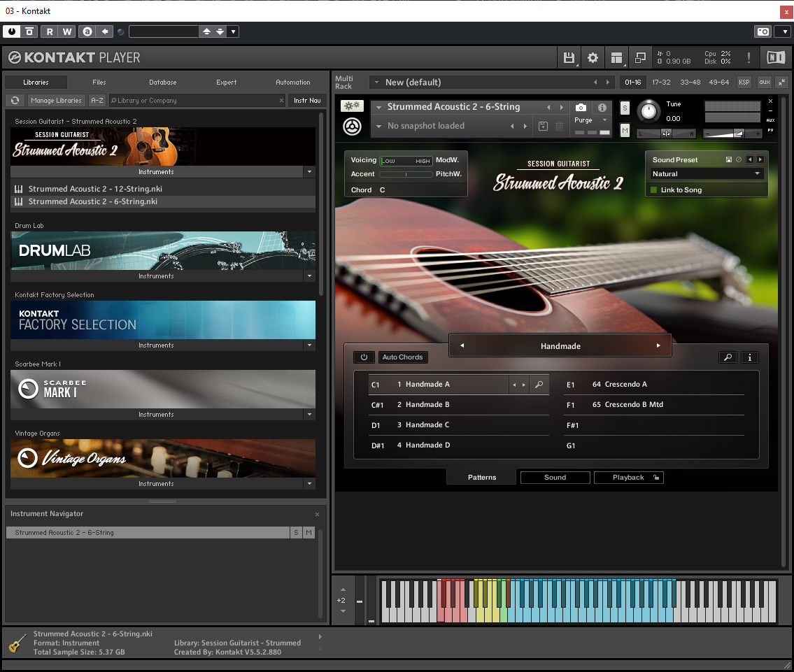This screenshot has height=672, width=794.
Task: Mute the instrument with M button
Action: tap(625, 130)
